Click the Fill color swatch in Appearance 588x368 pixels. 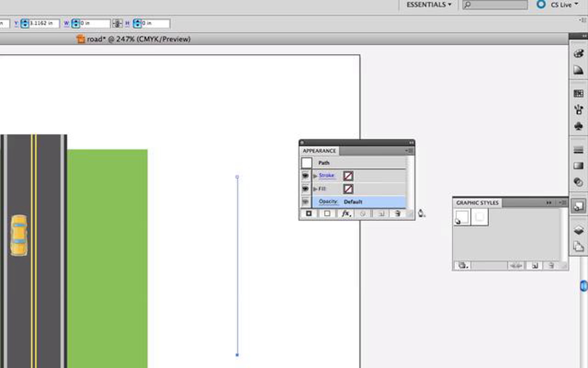348,189
